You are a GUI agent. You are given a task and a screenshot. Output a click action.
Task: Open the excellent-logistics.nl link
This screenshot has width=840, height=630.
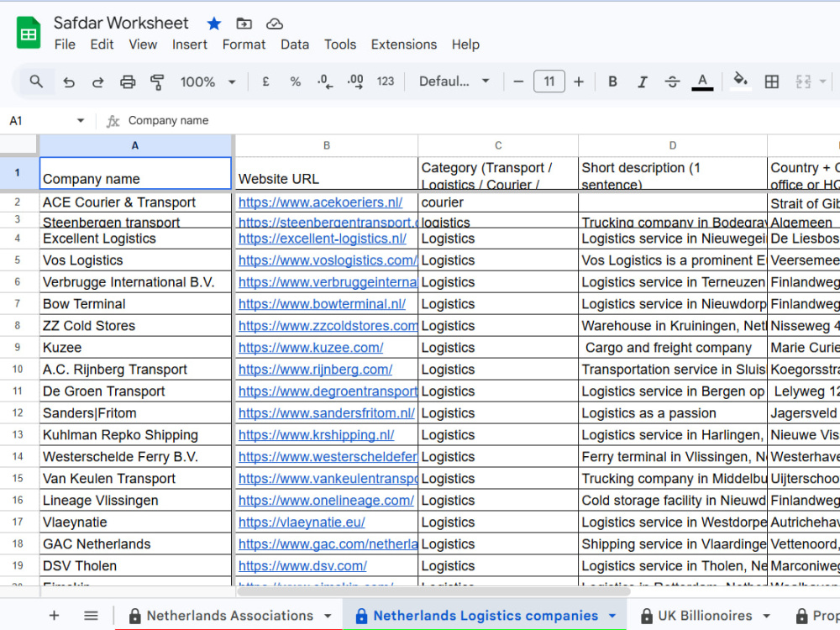tap(323, 239)
